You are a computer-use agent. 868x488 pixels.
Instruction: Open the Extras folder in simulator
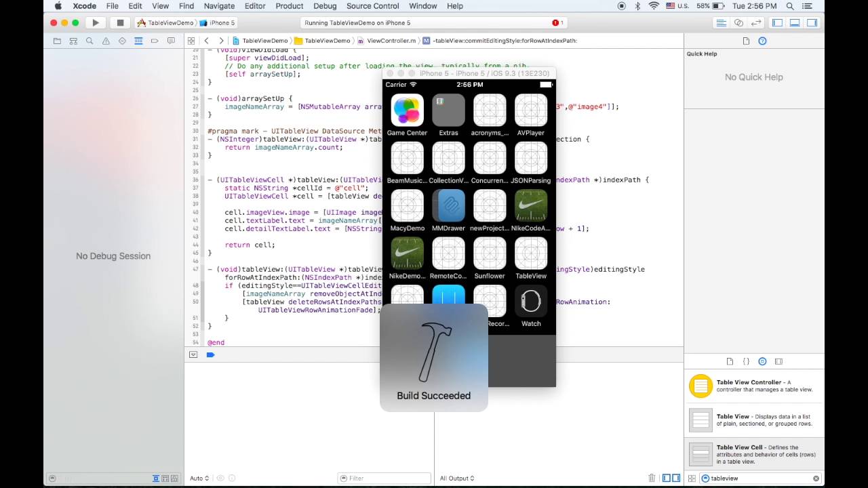click(448, 115)
